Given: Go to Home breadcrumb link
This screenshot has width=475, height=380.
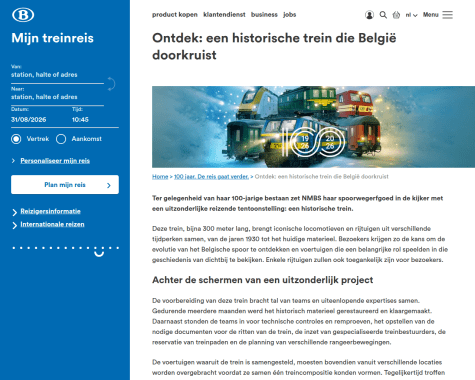Looking at the screenshot, I should (x=160, y=177).
